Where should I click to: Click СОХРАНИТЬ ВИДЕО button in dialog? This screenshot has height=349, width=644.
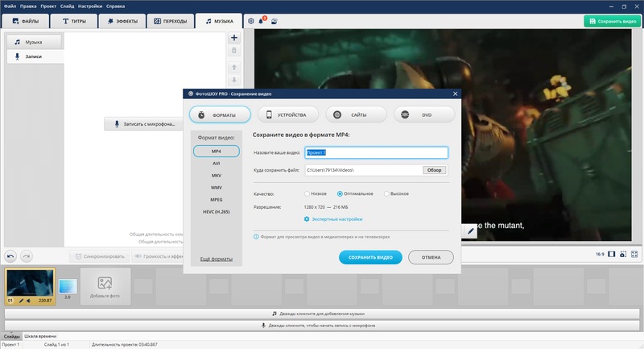tap(370, 257)
